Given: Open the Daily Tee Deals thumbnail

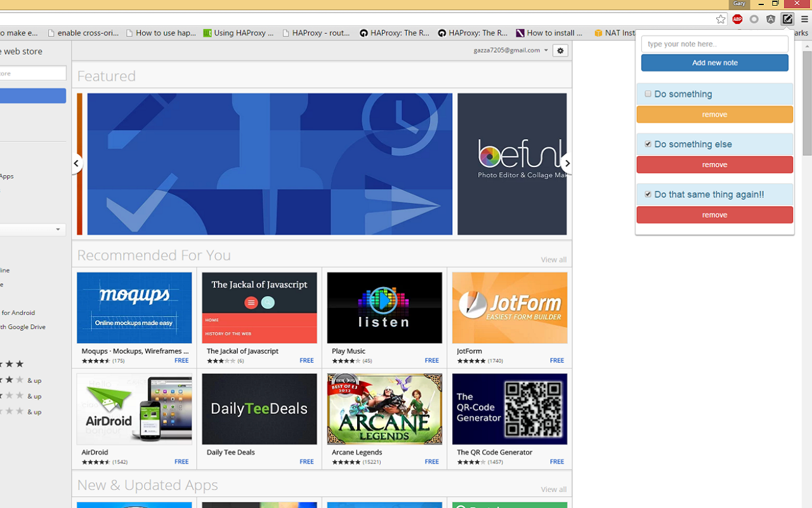Looking at the screenshot, I should tap(259, 409).
